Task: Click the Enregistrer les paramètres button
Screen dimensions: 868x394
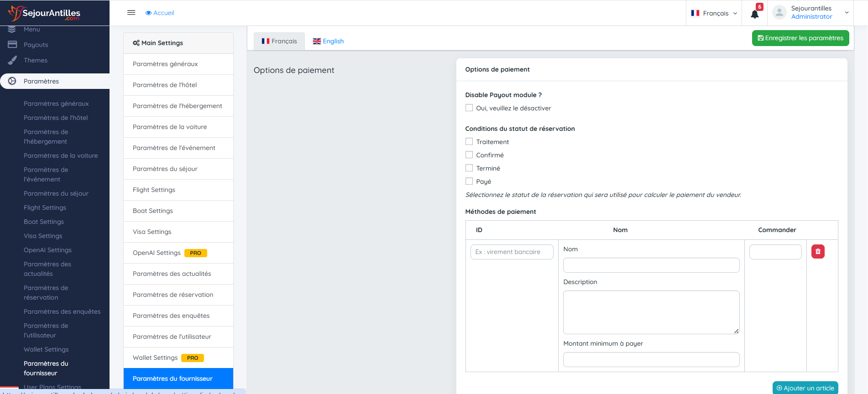Action: point(800,38)
